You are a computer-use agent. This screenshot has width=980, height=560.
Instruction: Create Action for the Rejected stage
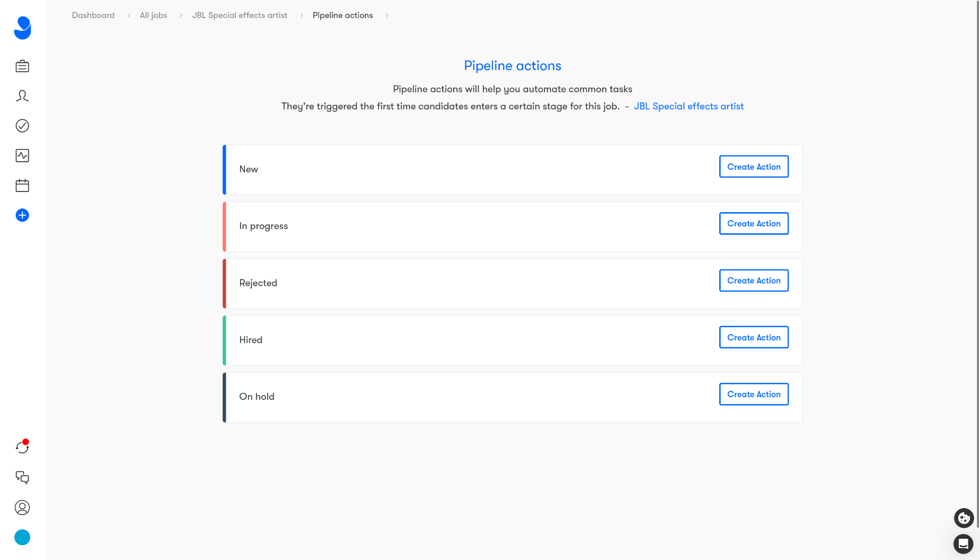[x=754, y=281]
